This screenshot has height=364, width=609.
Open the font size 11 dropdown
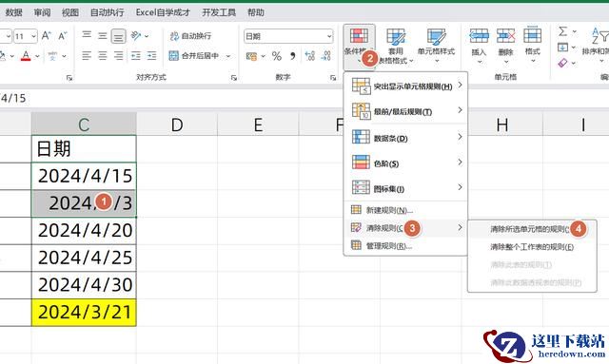point(34,36)
